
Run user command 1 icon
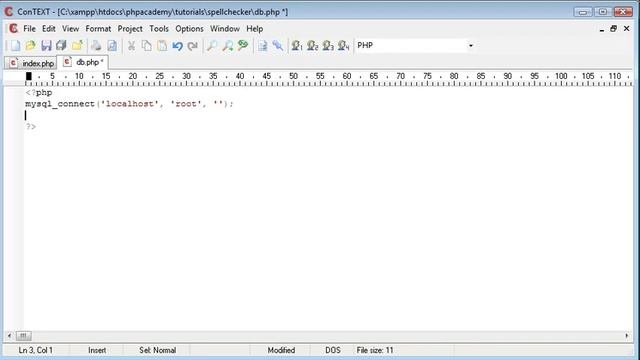[297, 45]
